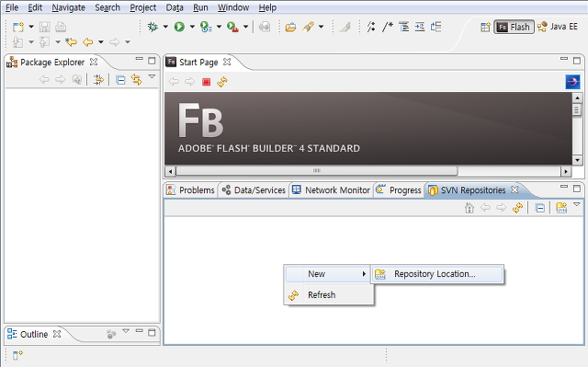Image resolution: width=588 pixels, height=367 pixels.
Task: Click the scroll right arrow on Start Page
Action: click(x=566, y=171)
